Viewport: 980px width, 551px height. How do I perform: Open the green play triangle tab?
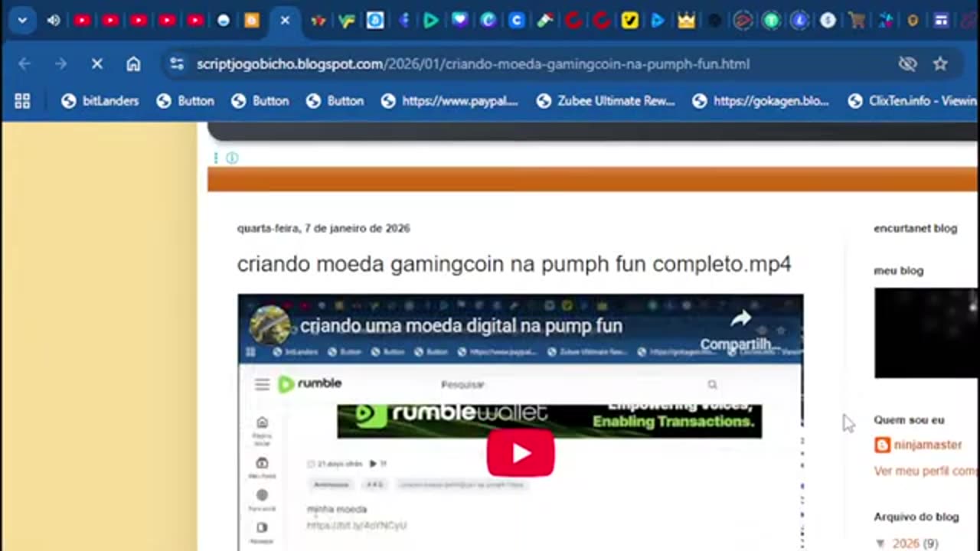pos(431,21)
